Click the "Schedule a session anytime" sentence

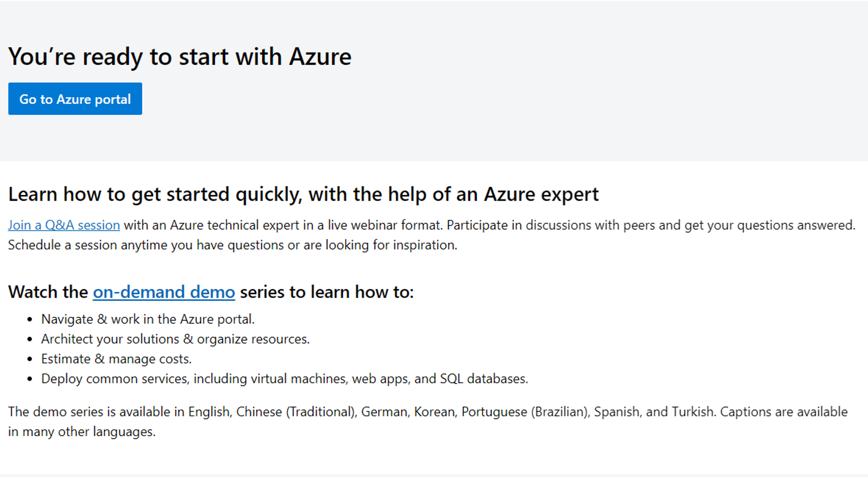click(233, 245)
